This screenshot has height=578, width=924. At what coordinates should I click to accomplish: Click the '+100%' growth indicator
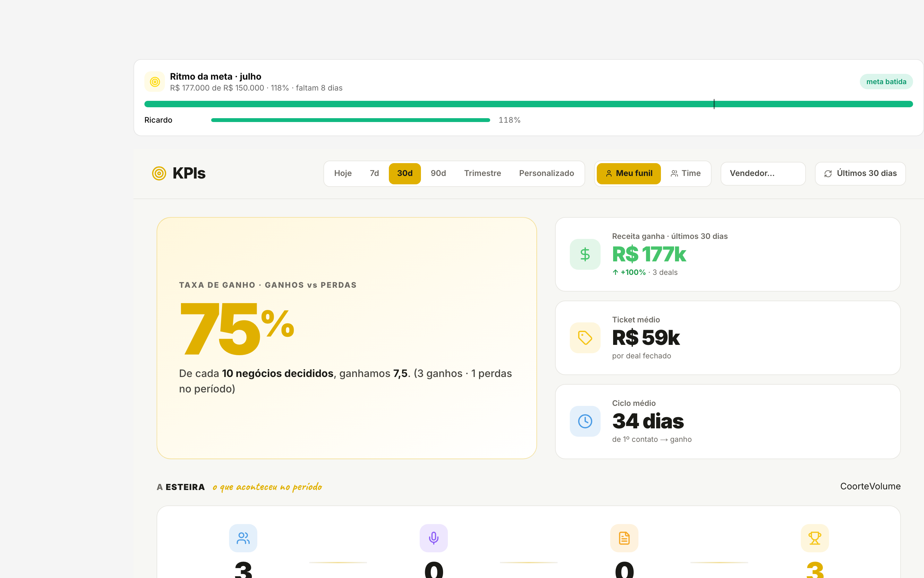pyautogui.click(x=633, y=273)
